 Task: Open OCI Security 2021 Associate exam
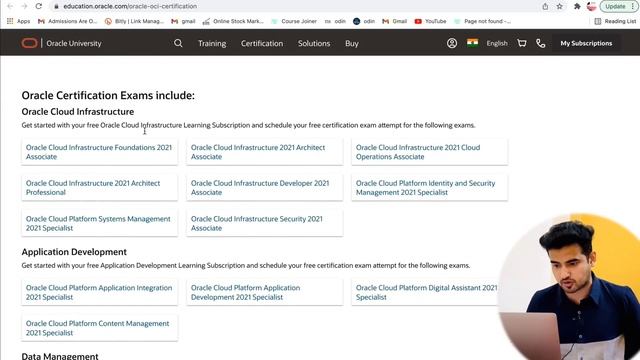[264, 223]
